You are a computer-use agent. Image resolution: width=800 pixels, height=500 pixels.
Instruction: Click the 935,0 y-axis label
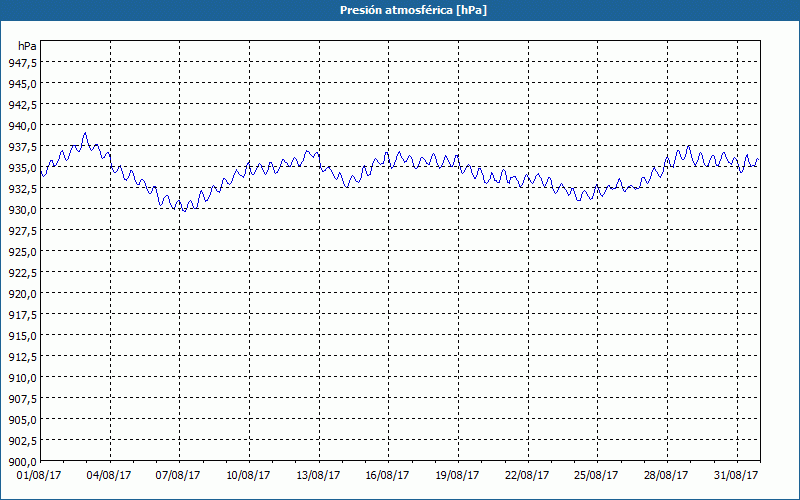pos(22,167)
